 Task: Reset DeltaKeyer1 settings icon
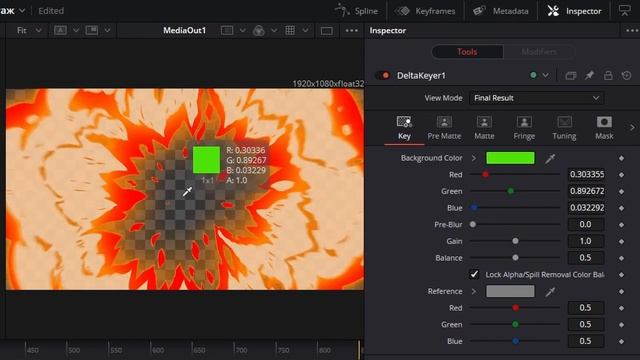pos(627,76)
